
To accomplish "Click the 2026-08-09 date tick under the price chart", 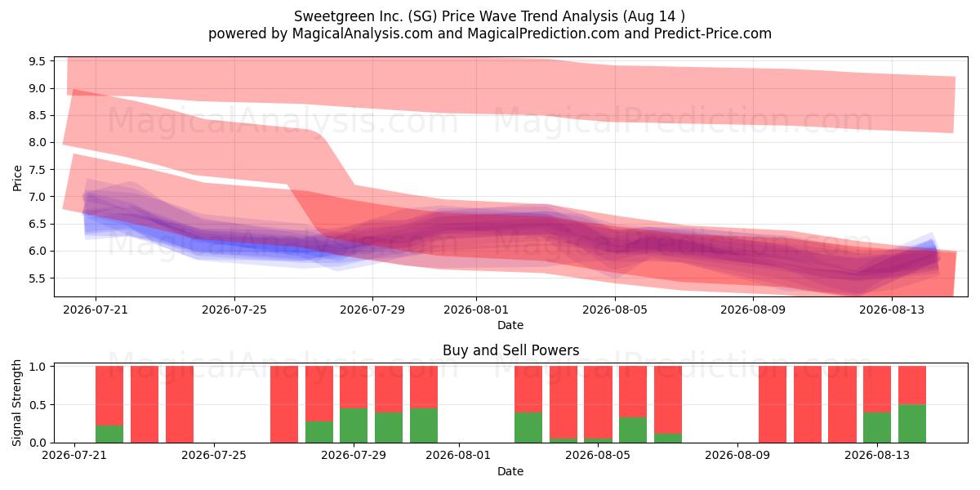I will tap(753, 310).
